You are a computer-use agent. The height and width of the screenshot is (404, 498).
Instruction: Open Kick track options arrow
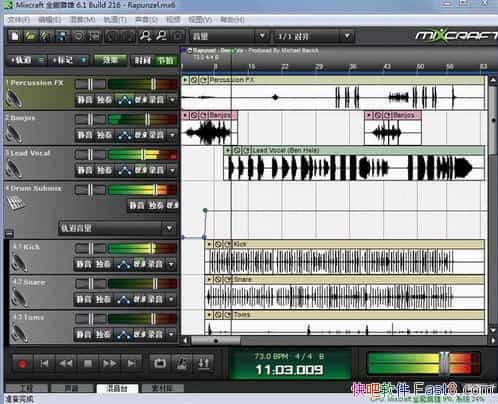coord(171,264)
